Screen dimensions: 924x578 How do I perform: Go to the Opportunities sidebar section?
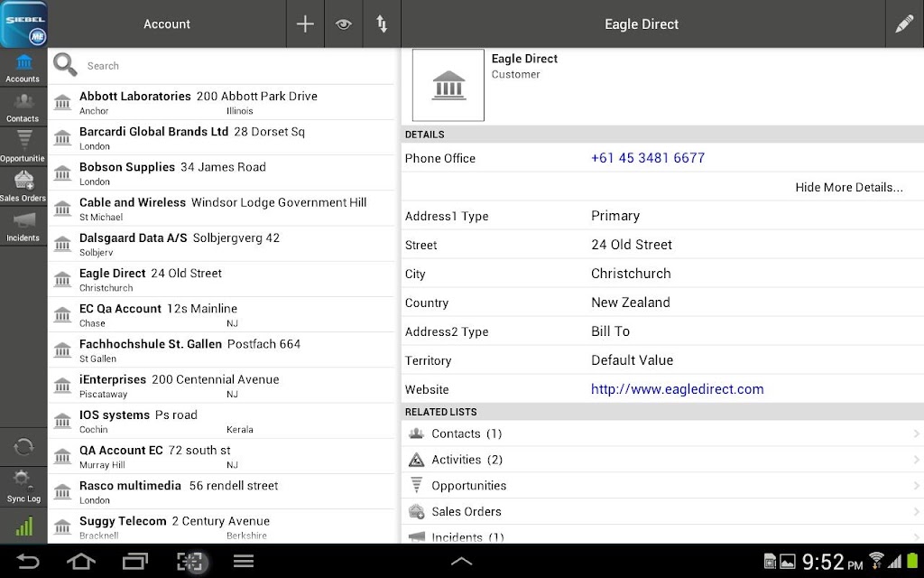pyautogui.click(x=23, y=147)
